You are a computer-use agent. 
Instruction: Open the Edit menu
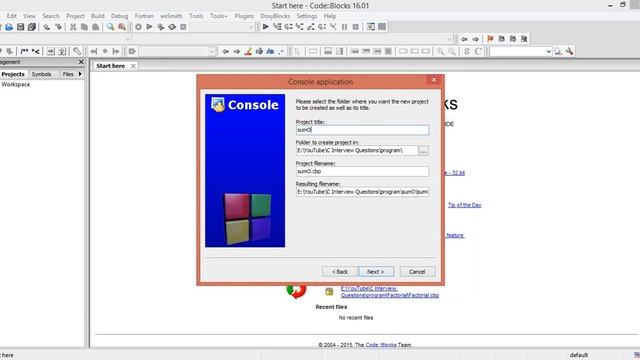click(x=12, y=16)
